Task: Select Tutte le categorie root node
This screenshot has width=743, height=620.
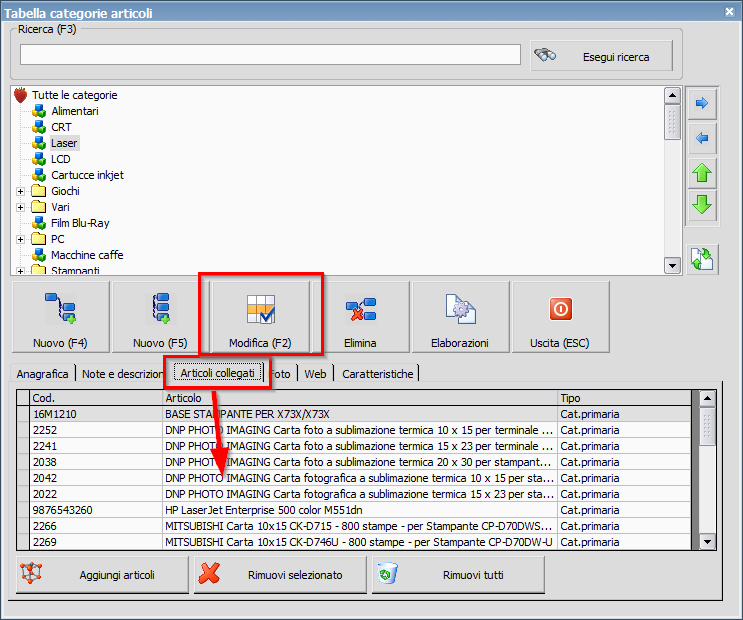Action: [75, 95]
